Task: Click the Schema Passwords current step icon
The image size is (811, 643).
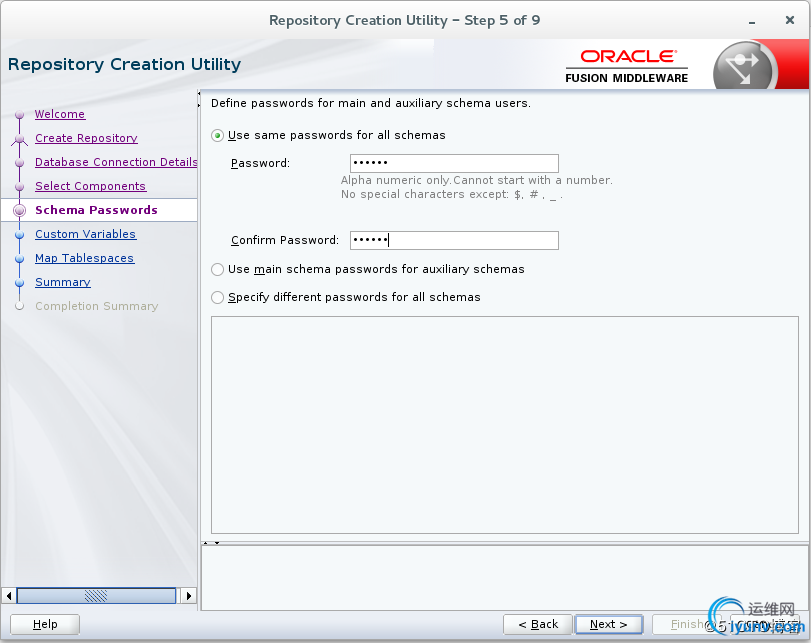Action: click(x=20, y=211)
